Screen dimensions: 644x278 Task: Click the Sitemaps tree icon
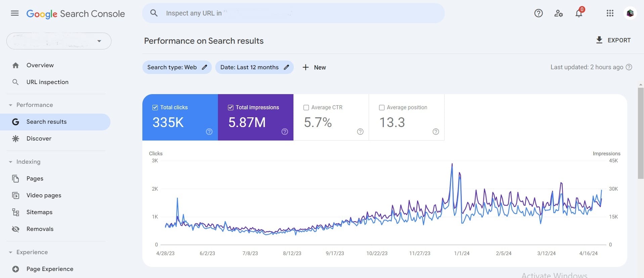15,212
